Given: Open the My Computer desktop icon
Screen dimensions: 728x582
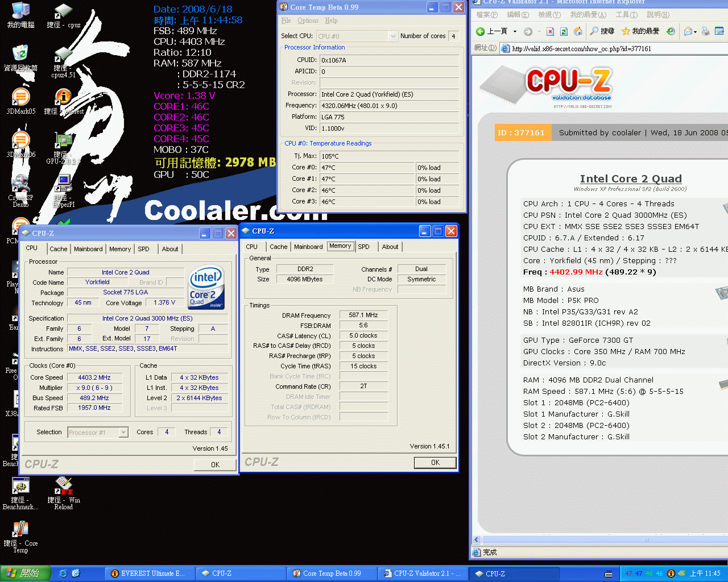Looking at the screenshot, I should coord(20,15).
